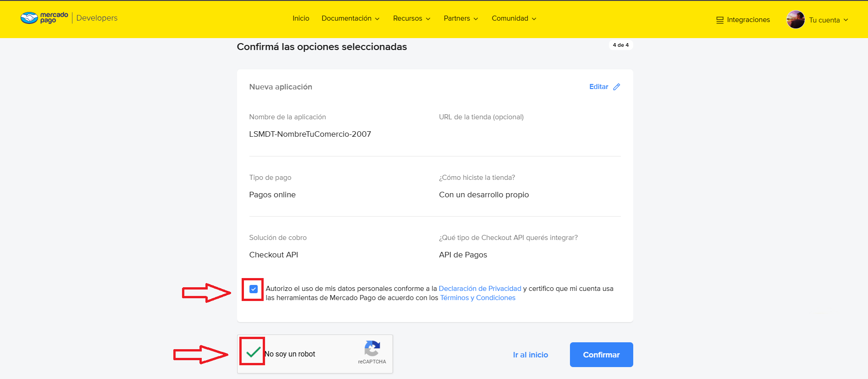Screen dimensions: 868x379
Task: Click the 'Con un desarrollo propio' value
Action: [484, 195]
